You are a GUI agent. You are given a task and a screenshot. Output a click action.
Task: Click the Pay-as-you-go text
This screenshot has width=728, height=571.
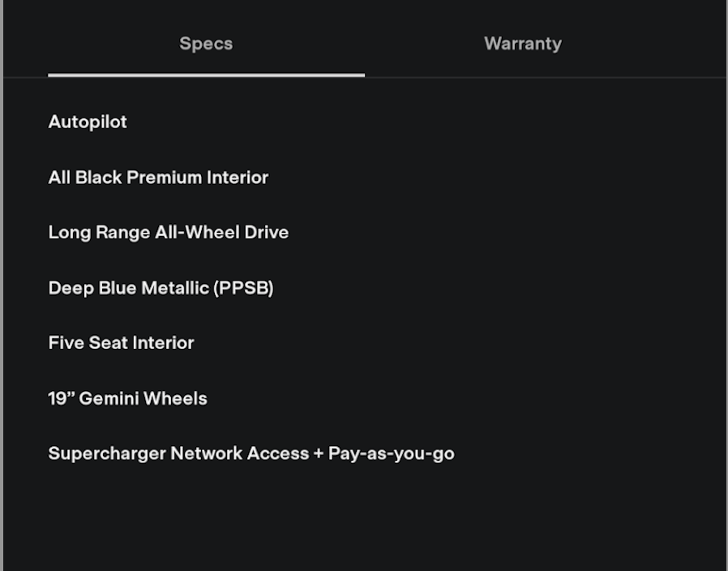[391, 453]
